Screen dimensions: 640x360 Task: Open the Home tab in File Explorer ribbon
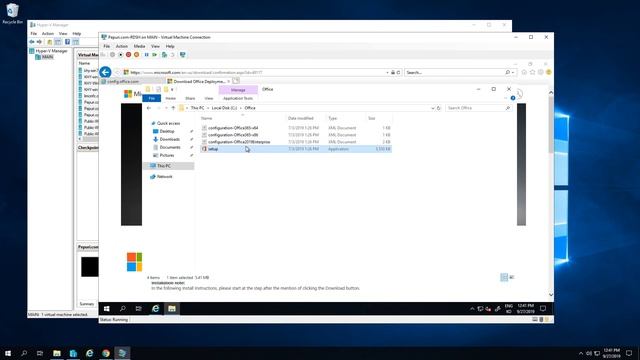pyautogui.click(x=170, y=98)
